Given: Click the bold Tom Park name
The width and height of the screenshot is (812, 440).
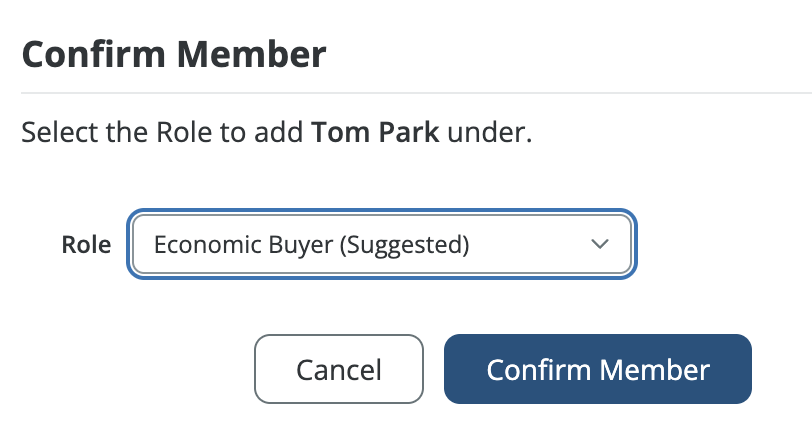Looking at the screenshot, I should [375, 132].
